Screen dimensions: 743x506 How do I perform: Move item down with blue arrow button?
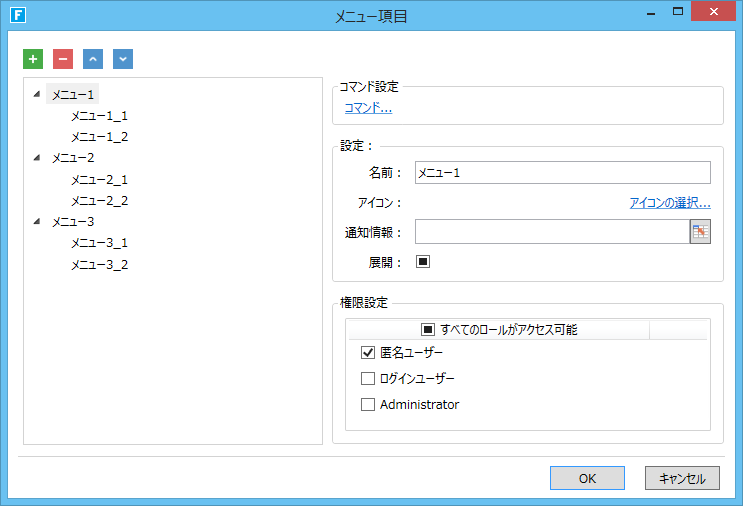pos(123,59)
